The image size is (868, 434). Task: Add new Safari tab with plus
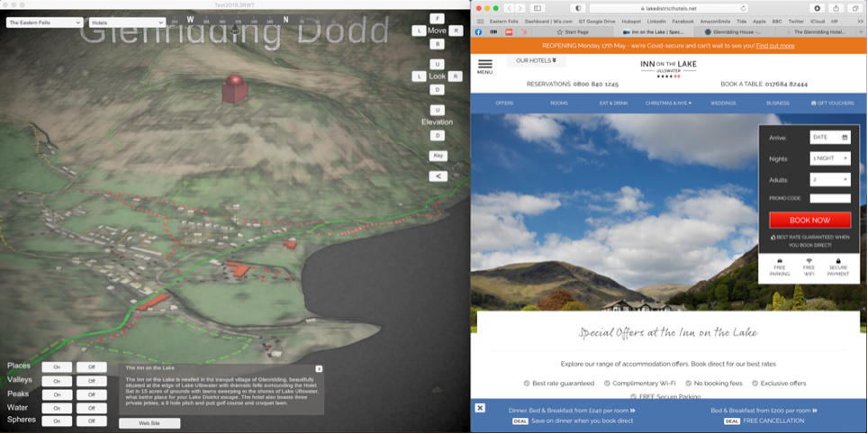pyautogui.click(x=861, y=32)
